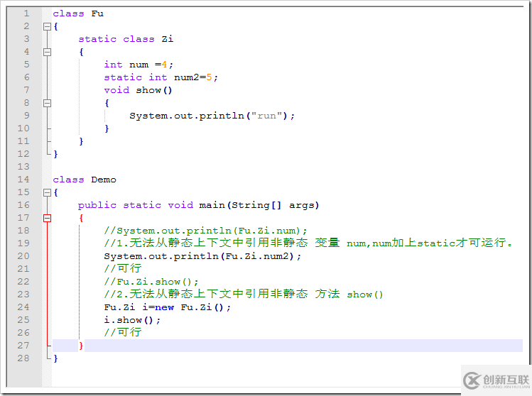Image resolution: width=532 pixels, height=396 pixels.
Task: Click the comment beginning with '//2.' on line 23
Action: [x=244, y=294]
